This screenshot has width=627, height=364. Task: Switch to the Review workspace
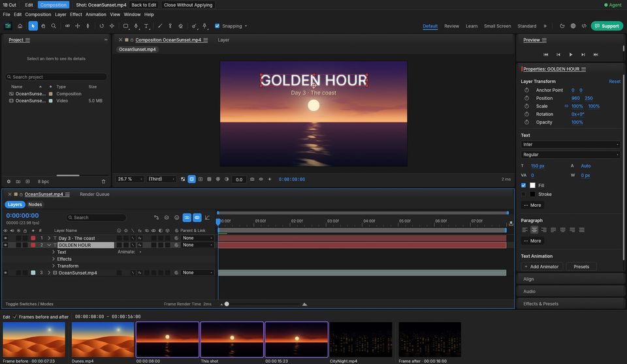pyautogui.click(x=451, y=26)
